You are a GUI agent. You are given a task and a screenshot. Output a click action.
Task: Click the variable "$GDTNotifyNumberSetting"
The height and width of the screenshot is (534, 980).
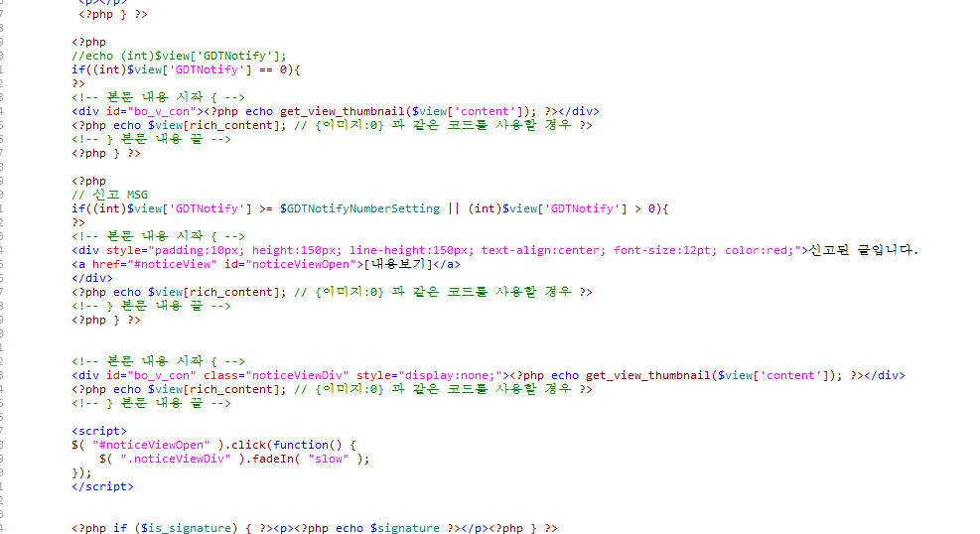pyautogui.click(x=359, y=208)
